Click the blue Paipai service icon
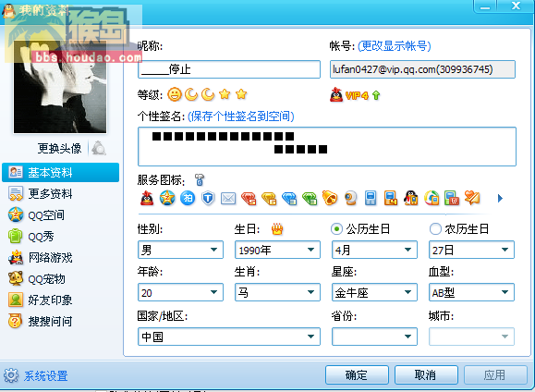 (188, 198)
